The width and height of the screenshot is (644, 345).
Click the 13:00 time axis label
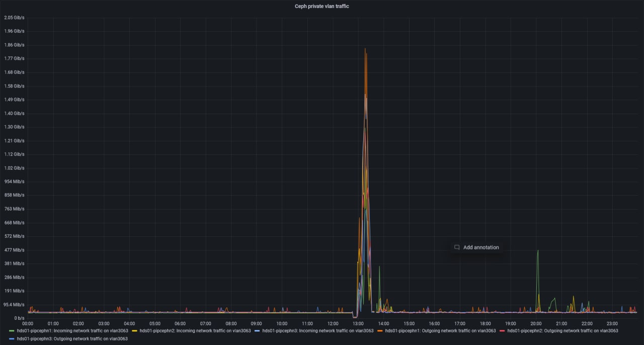(358, 323)
